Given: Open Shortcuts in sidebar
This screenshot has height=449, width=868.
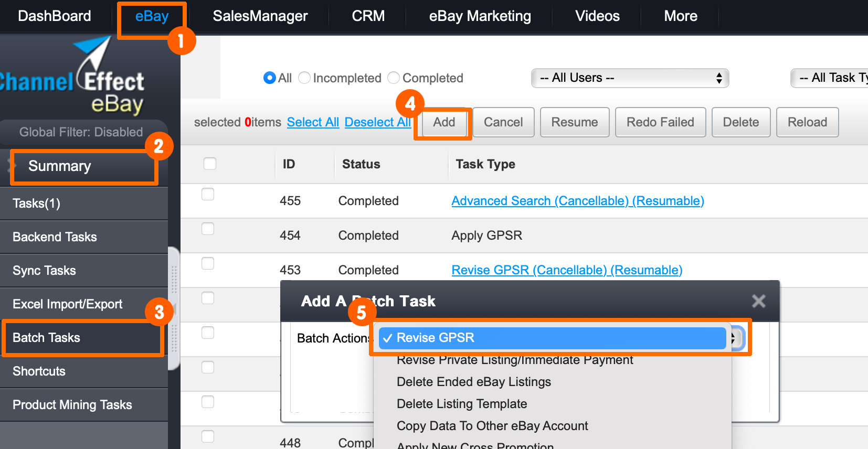Looking at the screenshot, I should point(84,371).
